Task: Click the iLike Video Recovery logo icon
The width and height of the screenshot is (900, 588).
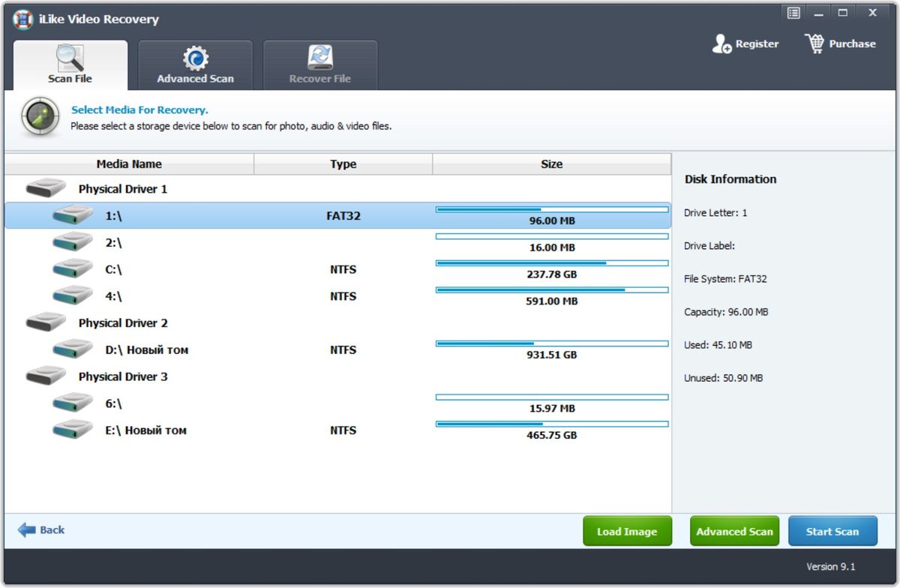Action: 24,19
